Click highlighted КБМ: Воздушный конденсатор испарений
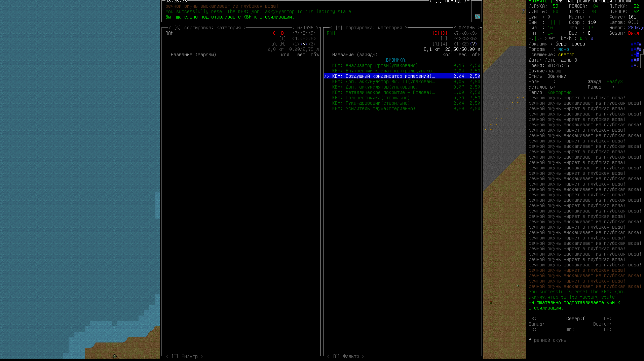 [x=403, y=76]
